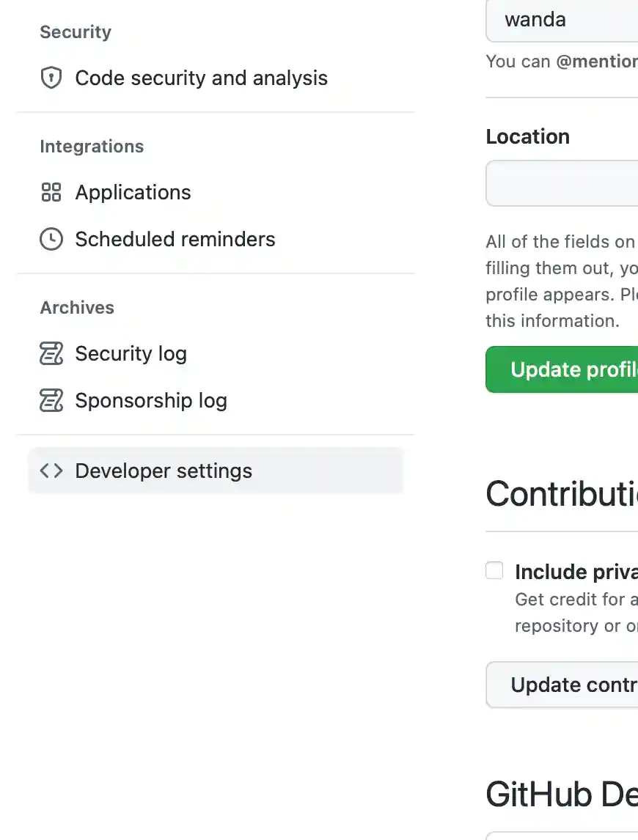Click the Security log scroll icon
Screen dimensions: 638x840
click(x=51, y=353)
